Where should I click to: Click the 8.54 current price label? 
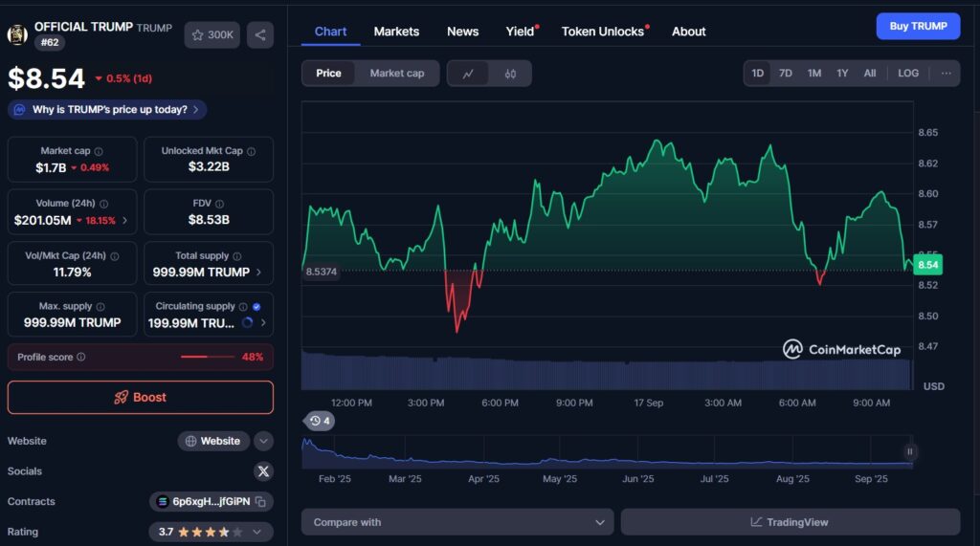[928, 265]
